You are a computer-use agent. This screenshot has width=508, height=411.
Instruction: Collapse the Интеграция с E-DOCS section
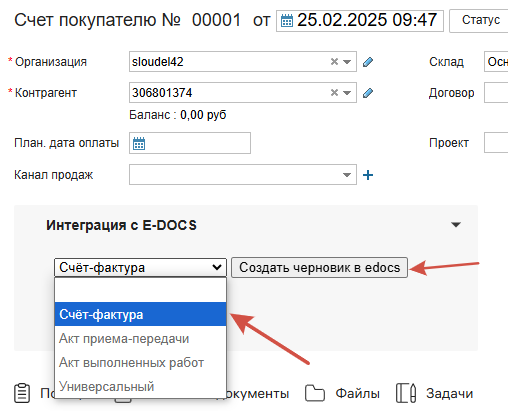456,225
